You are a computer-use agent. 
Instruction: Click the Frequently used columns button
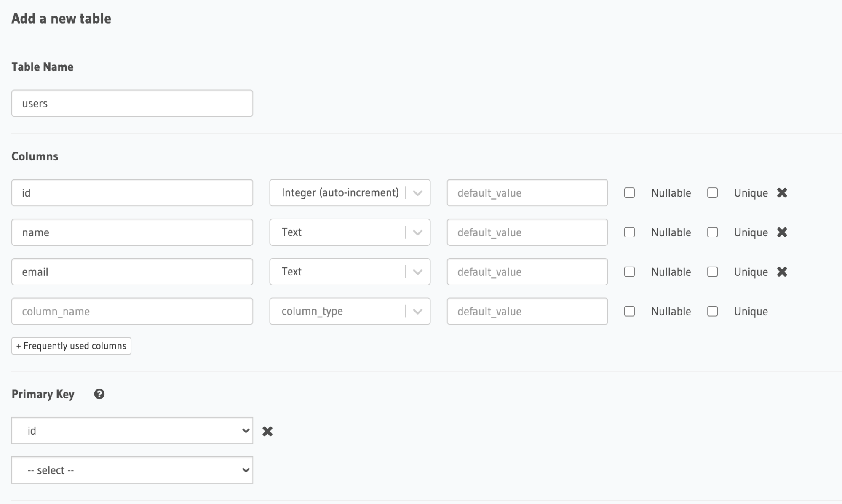71,346
